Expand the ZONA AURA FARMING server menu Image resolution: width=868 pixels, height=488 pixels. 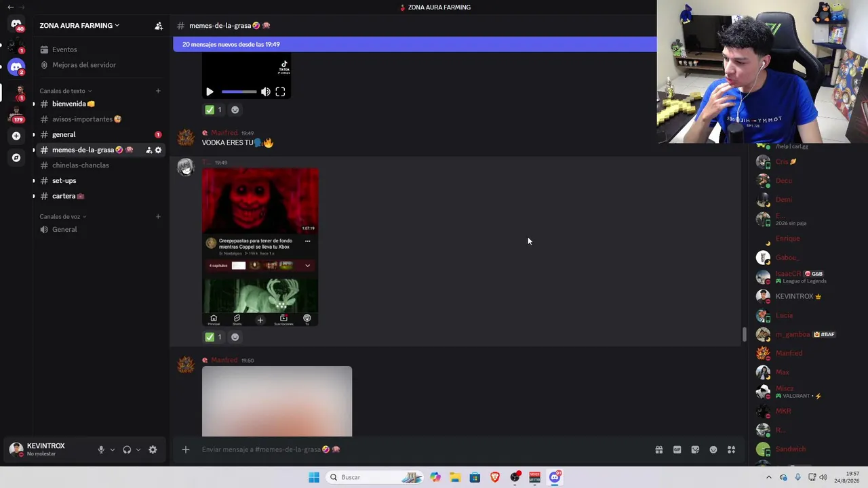(x=79, y=26)
